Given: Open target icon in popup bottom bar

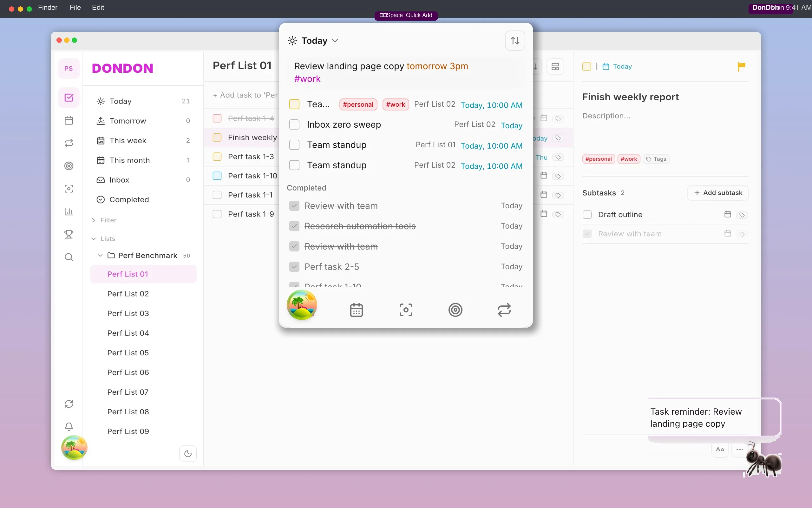Looking at the screenshot, I should click(455, 310).
